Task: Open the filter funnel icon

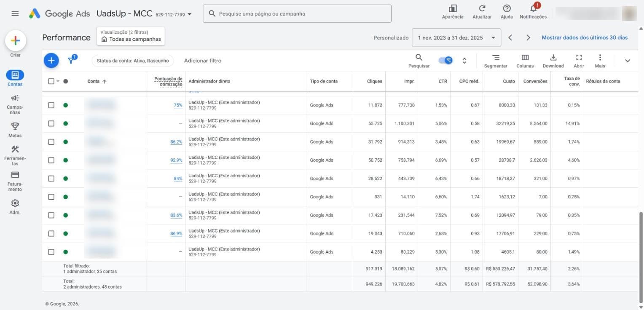Action: [72, 60]
